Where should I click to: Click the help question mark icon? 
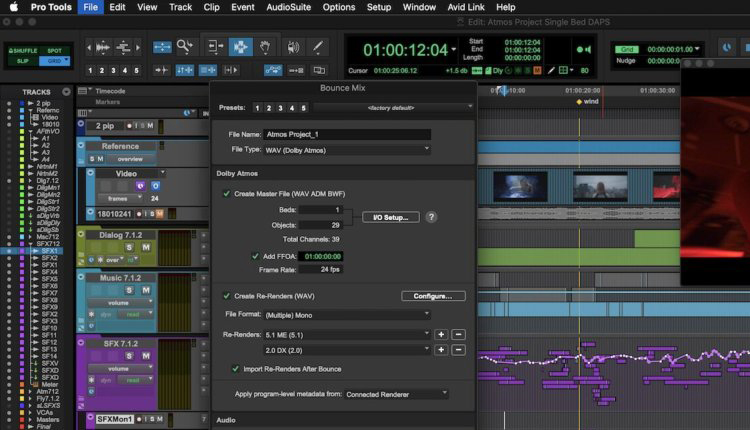[431, 217]
